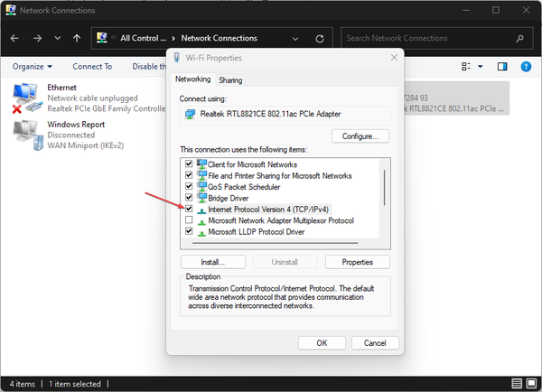The image size is (542, 392).
Task: Uncheck Bridge Driver checkbox
Action: pyautogui.click(x=189, y=198)
